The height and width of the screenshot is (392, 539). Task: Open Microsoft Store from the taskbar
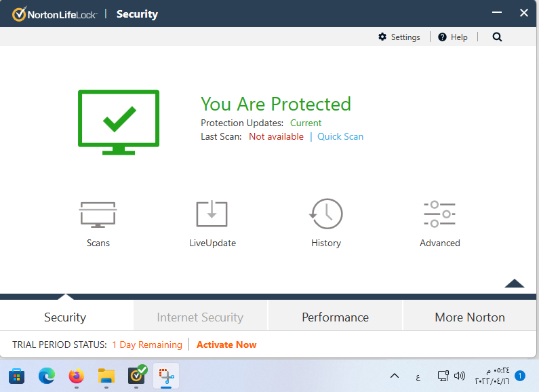(x=16, y=376)
